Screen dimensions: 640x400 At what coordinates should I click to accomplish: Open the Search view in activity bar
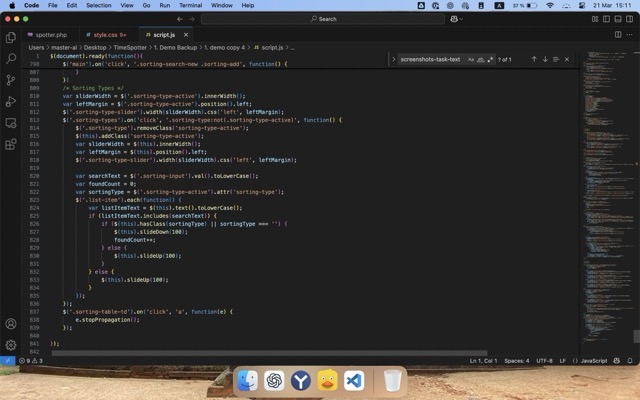(11, 59)
